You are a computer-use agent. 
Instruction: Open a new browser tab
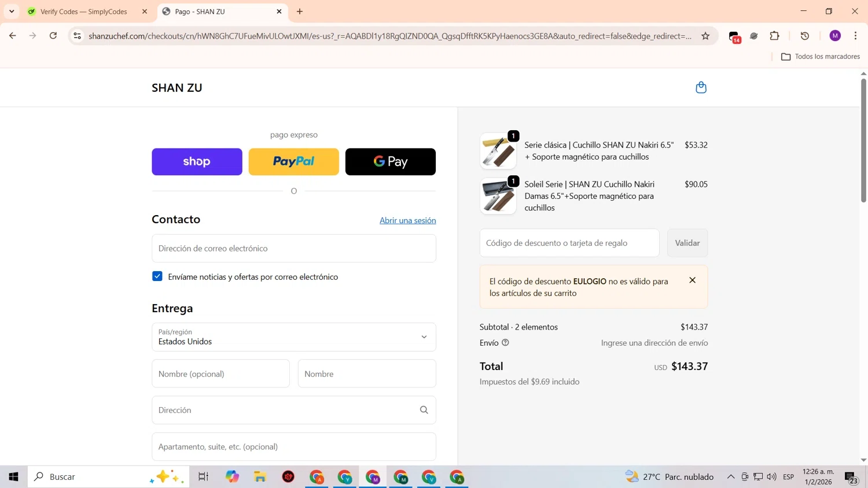point(300,12)
